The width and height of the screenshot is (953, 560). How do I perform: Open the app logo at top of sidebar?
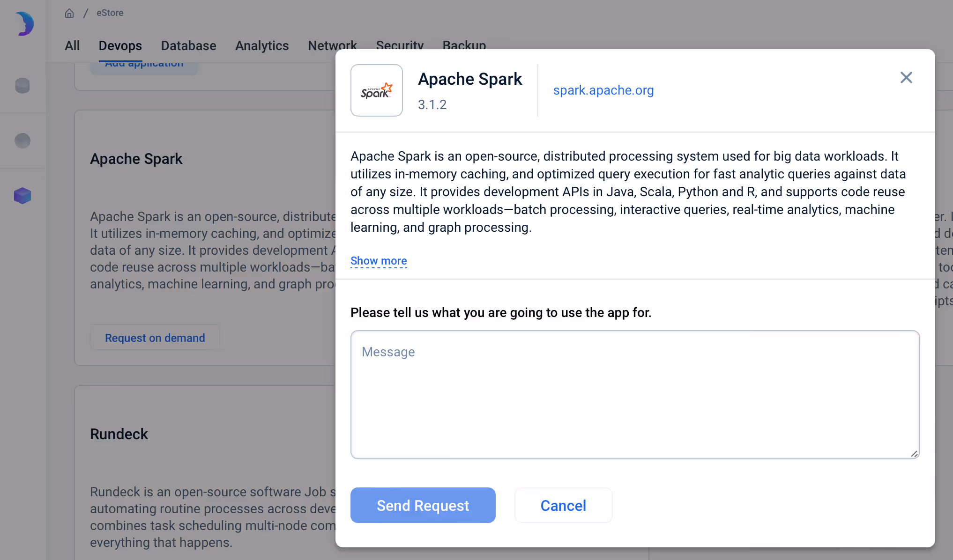tap(23, 23)
